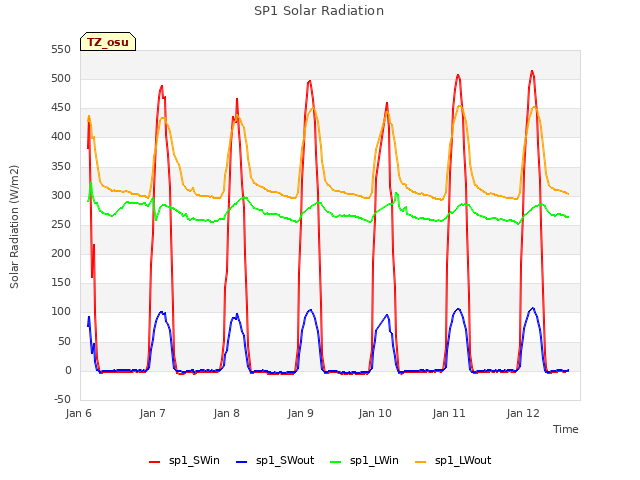
Task: Select the Jan 10 tick label
Action: point(375,413)
